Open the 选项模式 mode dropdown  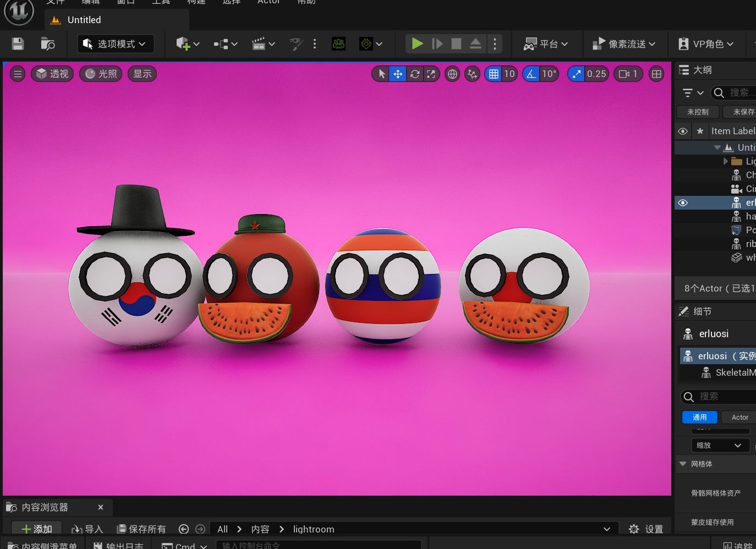(x=116, y=44)
